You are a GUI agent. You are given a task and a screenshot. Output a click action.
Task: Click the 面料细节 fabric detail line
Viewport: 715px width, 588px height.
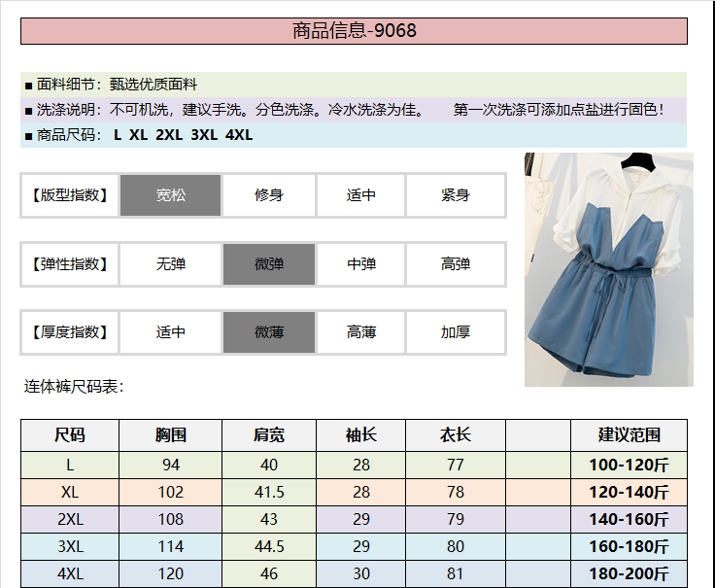117,85
